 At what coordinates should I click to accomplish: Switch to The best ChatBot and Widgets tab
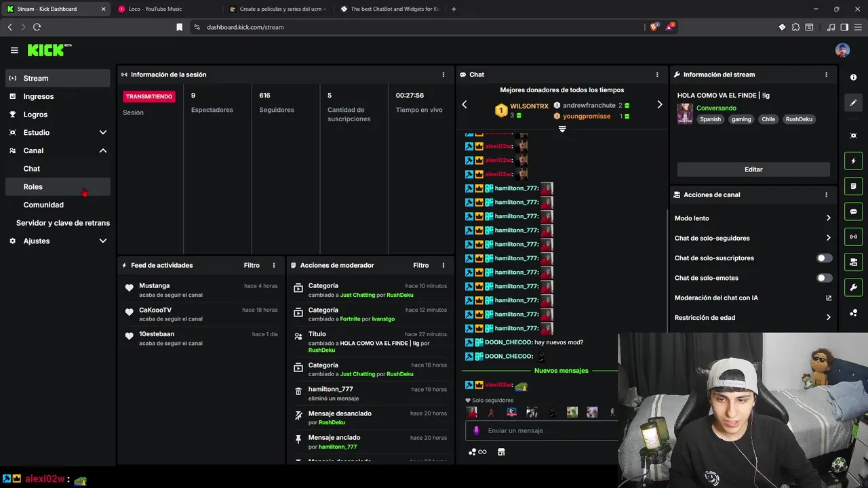point(390,9)
